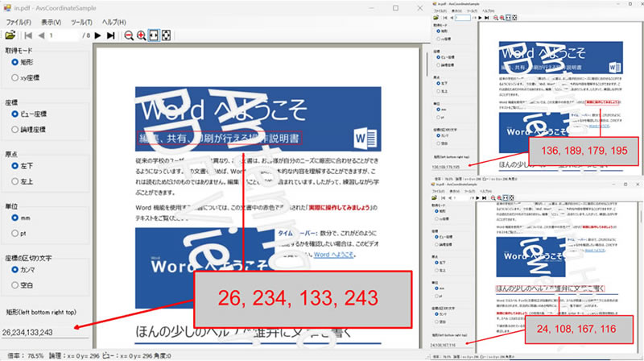Select 矩形 acquisition mode in main window
644x361 pixels.
coord(23,62)
